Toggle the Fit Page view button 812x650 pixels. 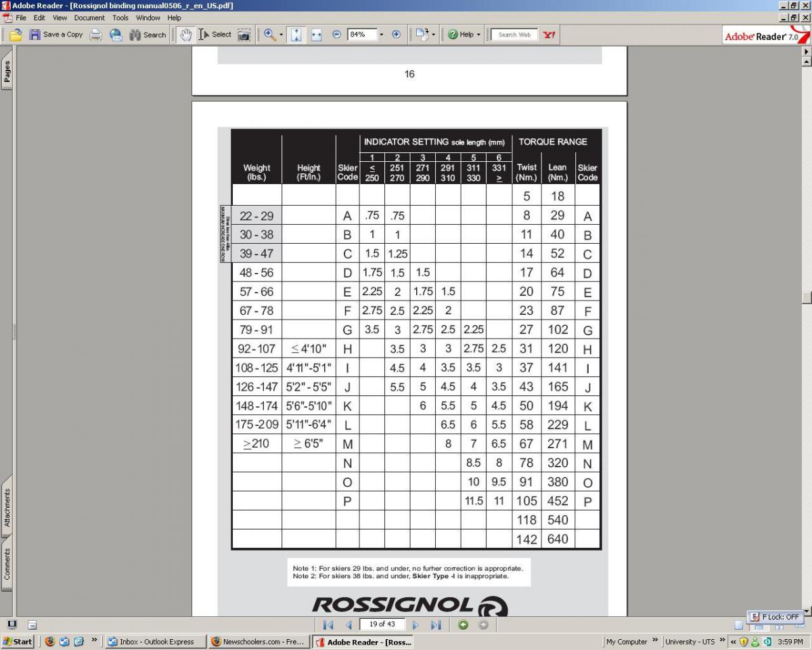coord(296,35)
